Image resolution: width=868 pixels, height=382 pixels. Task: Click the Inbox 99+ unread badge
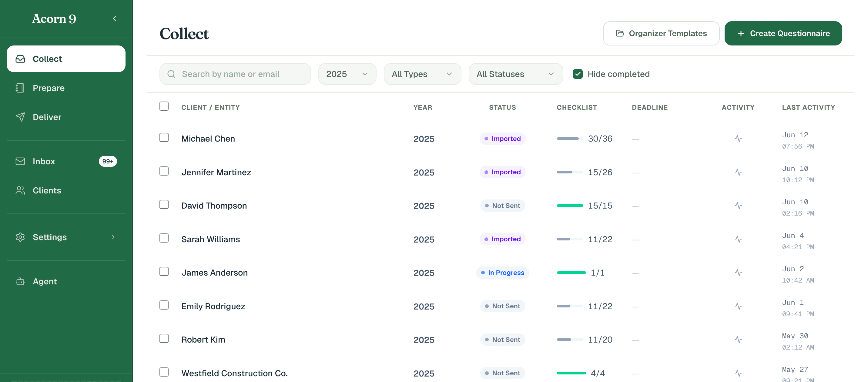pos(108,161)
